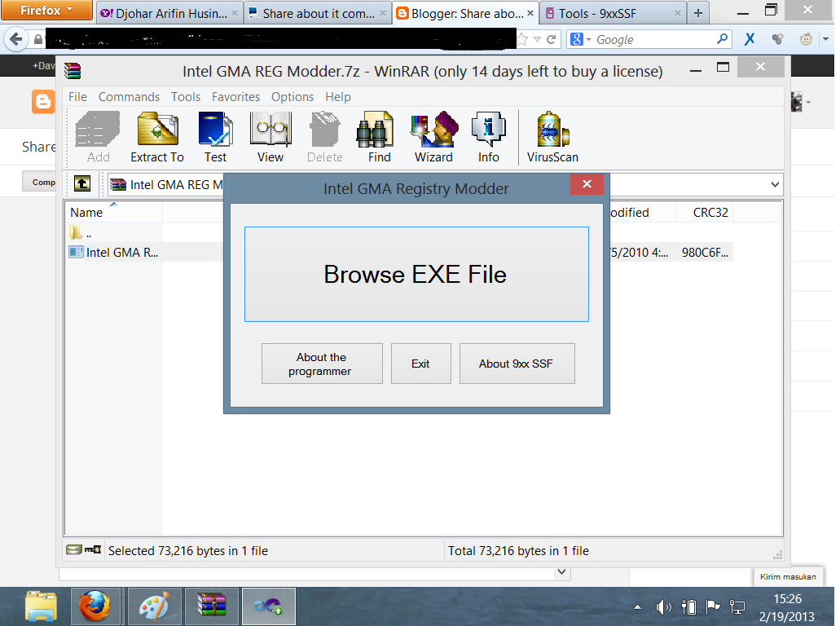
Task: Open the search engine selector dropdown
Action: 580,39
